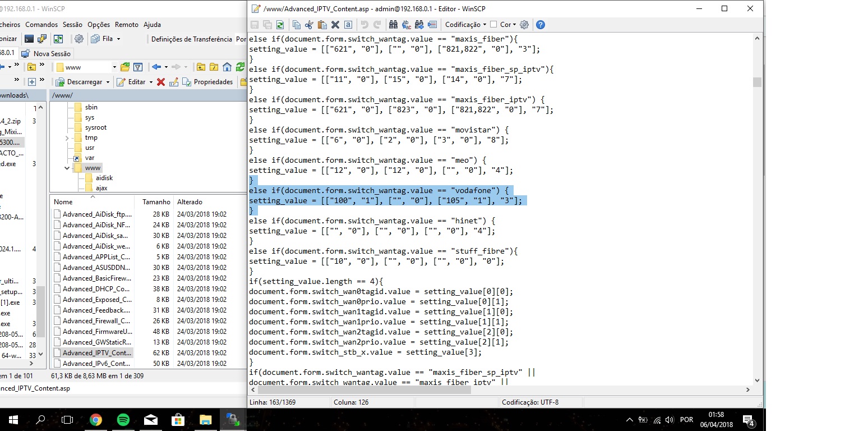The image size is (868, 431).
Task: Delete selected text with X icon
Action: 335,25
